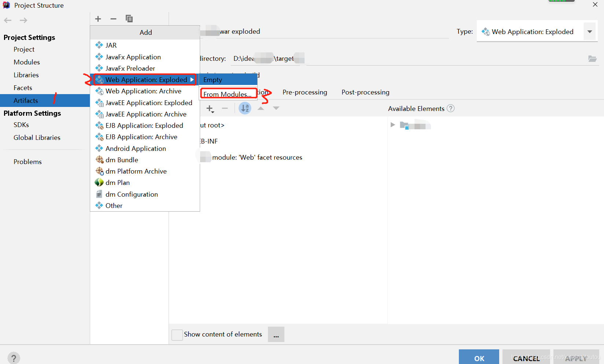This screenshot has width=604, height=364.
Task: Switch to the Post-processing tab
Action: coord(365,92)
